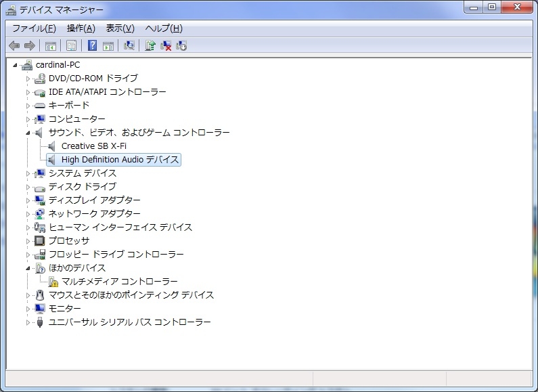Open the 操作(A) menu

(81, 28)
